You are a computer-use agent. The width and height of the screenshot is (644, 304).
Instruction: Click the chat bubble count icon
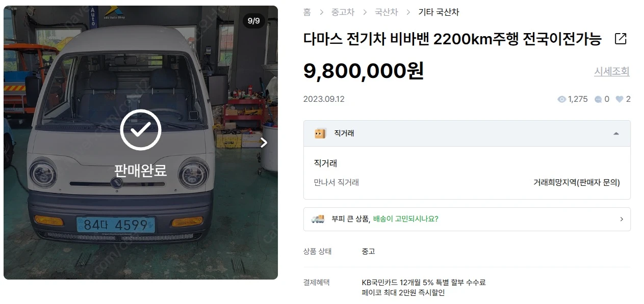598,99
